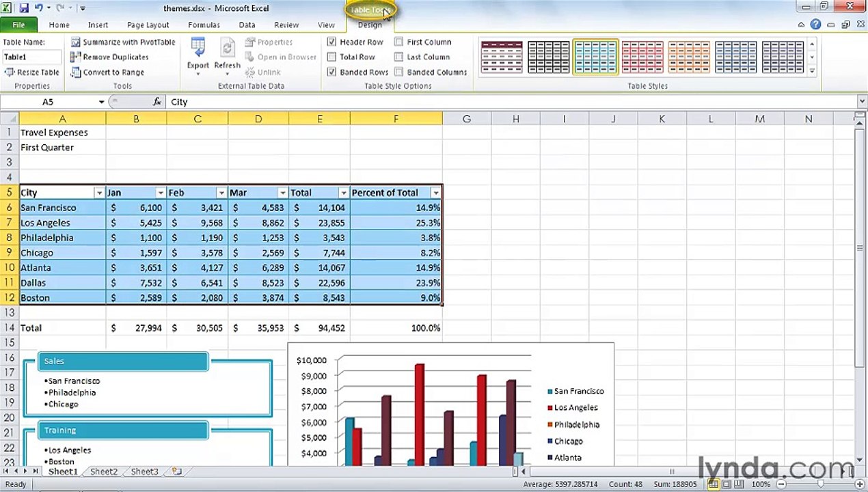
Task: Switch to Page Layout view in status bar
Action: tap(726, 484)
